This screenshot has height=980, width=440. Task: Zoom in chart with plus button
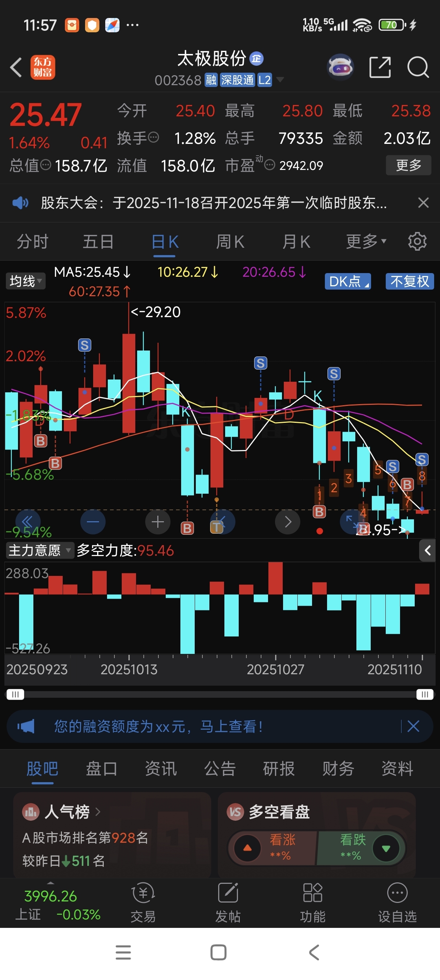tap(158, 522)
